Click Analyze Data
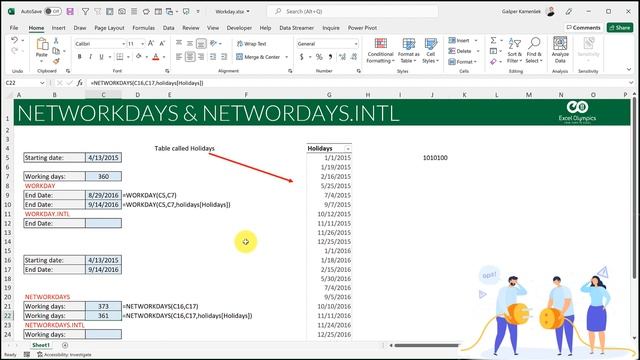The image size is (640, 360). 560,49
